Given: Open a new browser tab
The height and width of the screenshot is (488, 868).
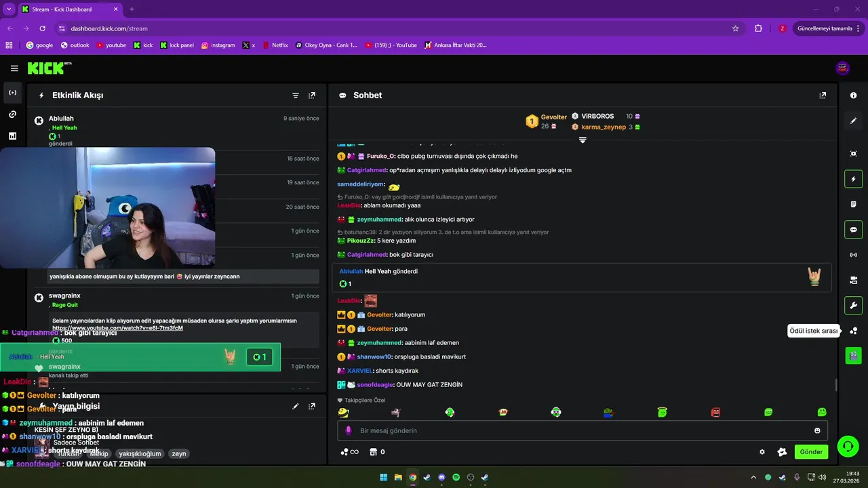Looking at the screenshot, I should (132, 9).
